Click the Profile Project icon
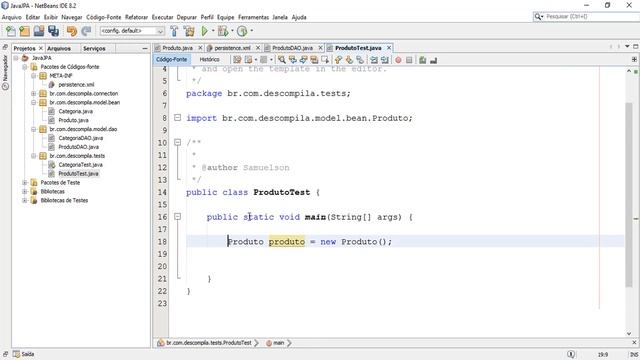Screen dimensions: 640x360 coord(242,31)
